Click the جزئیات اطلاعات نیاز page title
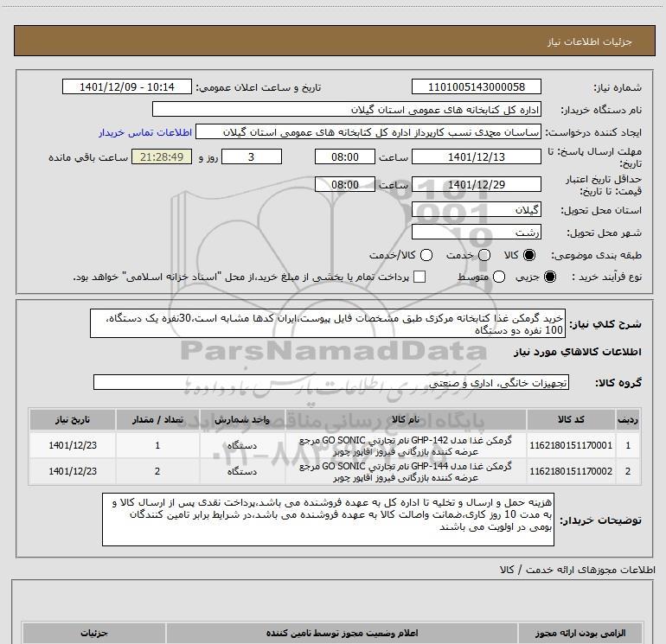The width and height of the screenshot is (666, 644). pos(589,41)
